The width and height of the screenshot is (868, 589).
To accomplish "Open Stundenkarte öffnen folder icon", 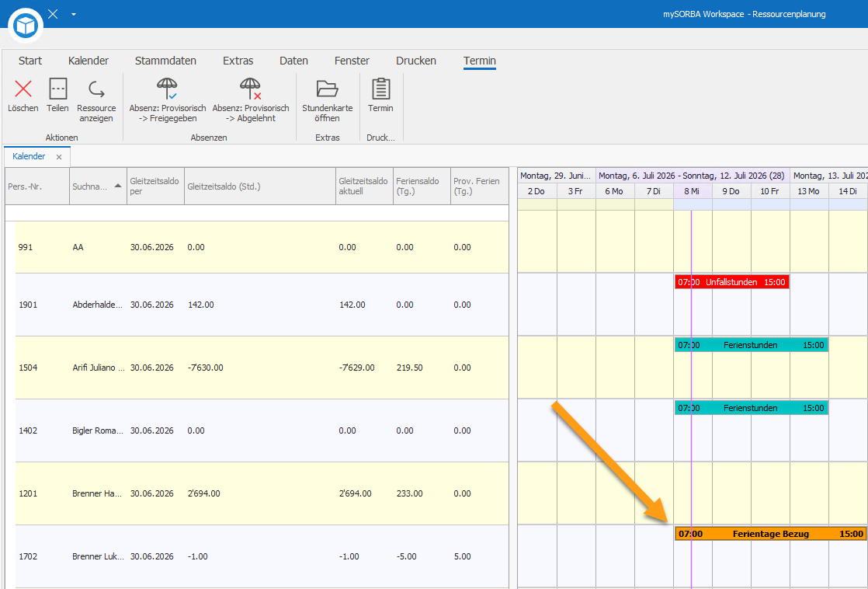I will pos(327,89).
